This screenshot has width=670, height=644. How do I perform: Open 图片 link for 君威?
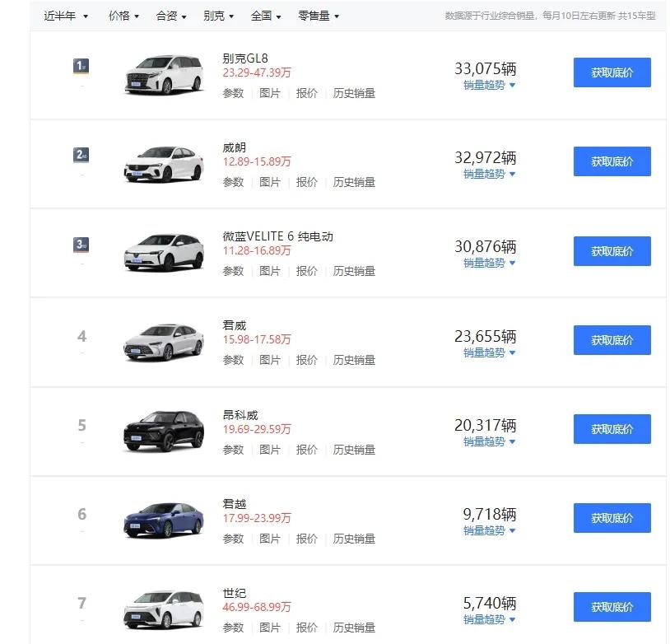click(270, 360)
